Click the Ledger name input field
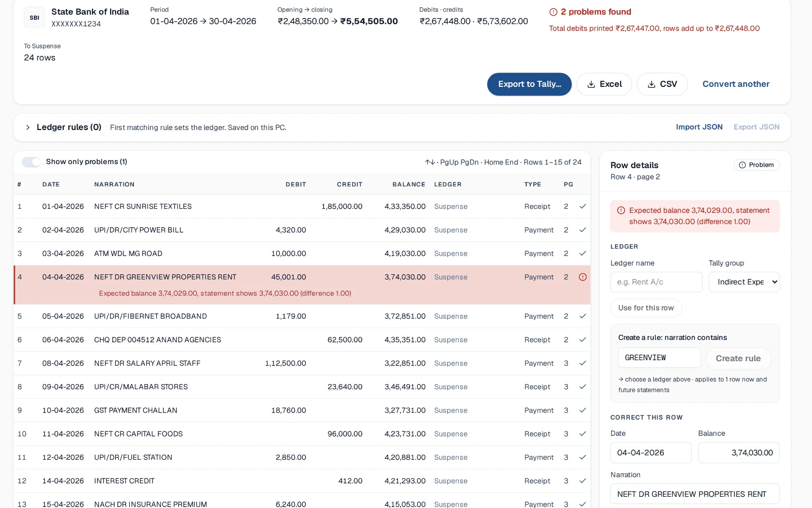The width and height of the screenshot is (812, 508). pyautogui.click(x=656, y=282)
